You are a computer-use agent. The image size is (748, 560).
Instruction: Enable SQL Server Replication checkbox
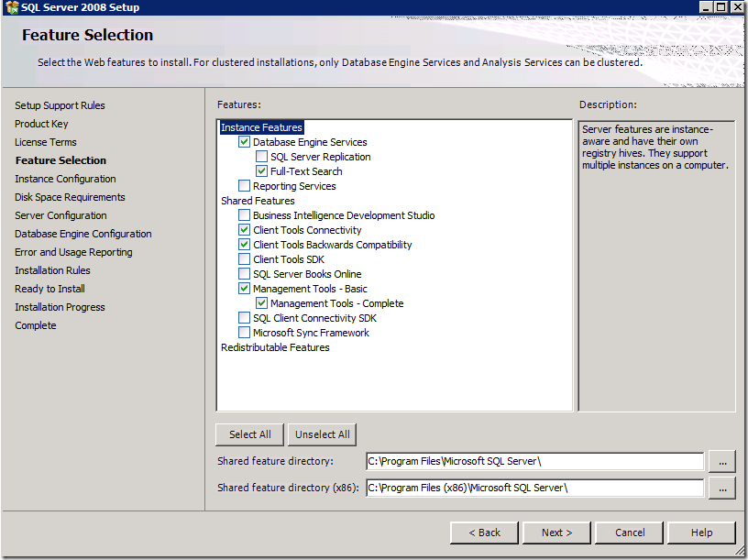[x=261, y=157]
